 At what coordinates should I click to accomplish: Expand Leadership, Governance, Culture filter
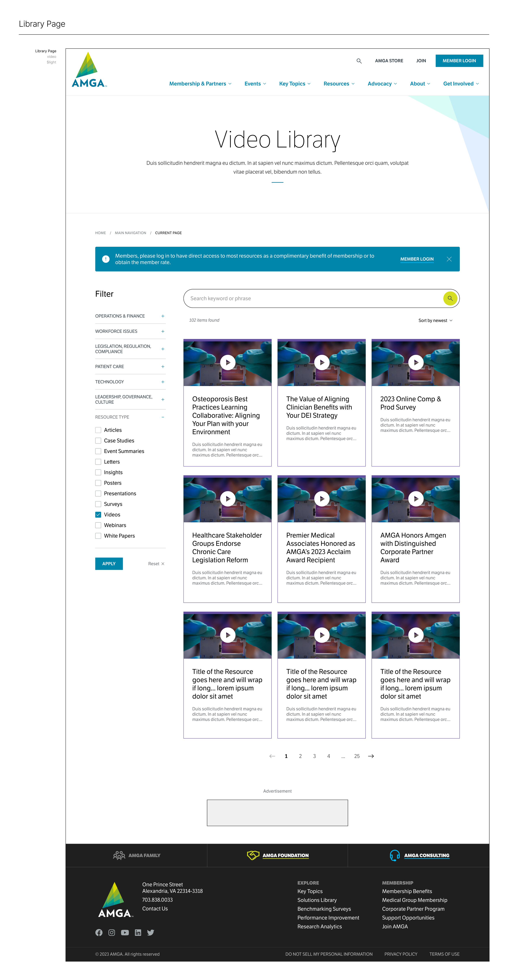(x=130, y=399)
